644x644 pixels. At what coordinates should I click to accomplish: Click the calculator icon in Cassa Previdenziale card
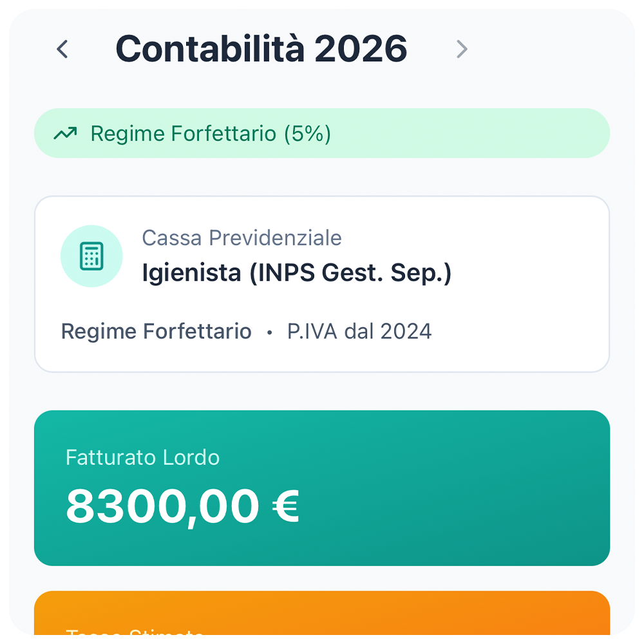coord(91,256)
